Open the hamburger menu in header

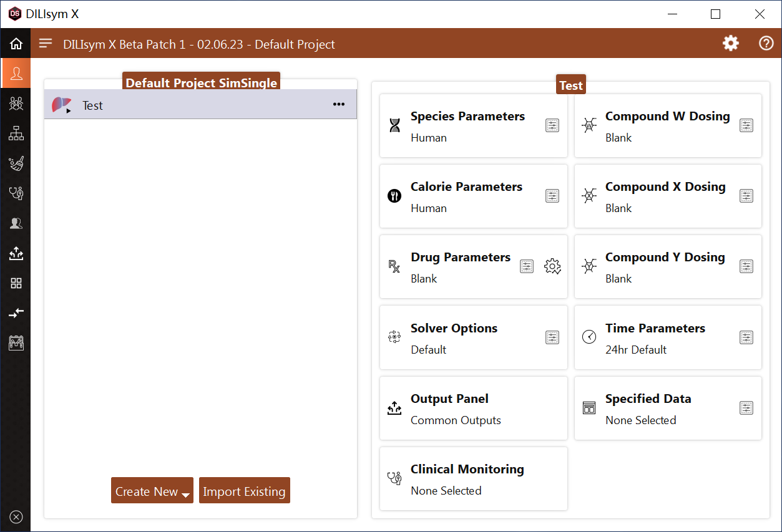(46, 44)
